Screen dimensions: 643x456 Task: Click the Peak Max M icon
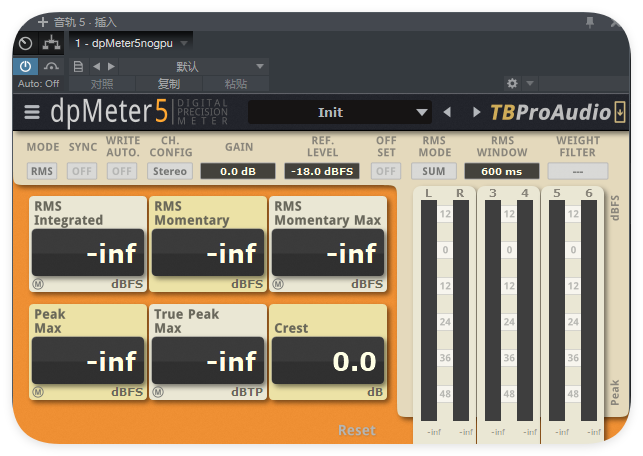(x=38, y=392)
